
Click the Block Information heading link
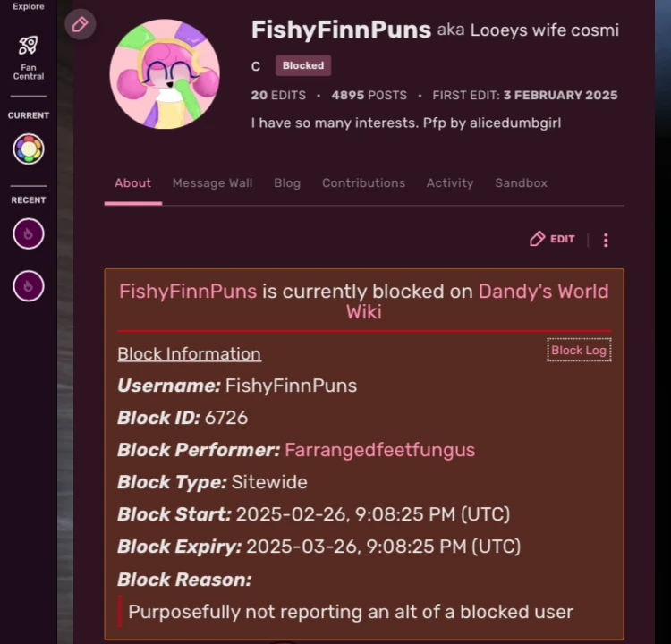(x=189, y=354)
